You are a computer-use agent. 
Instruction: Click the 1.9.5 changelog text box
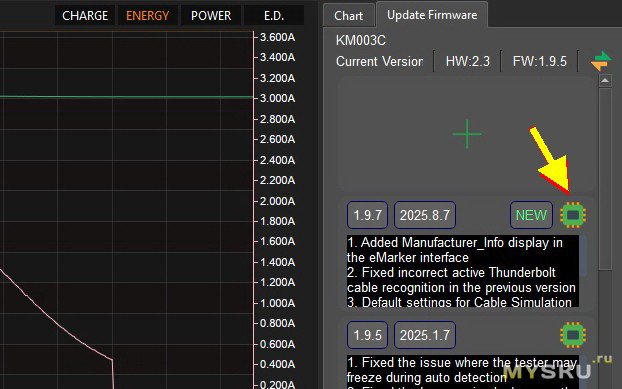[x=463, y=372]
